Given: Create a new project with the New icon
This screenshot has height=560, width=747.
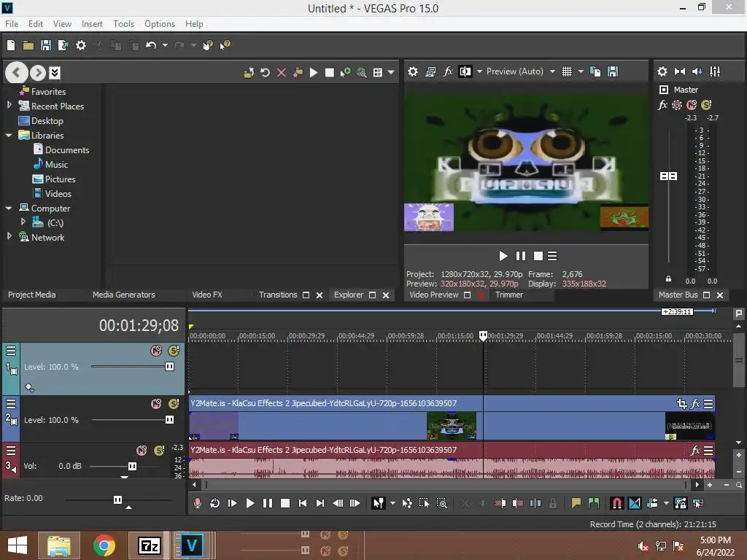Looking at the screenshot, I should coord(11,45).
